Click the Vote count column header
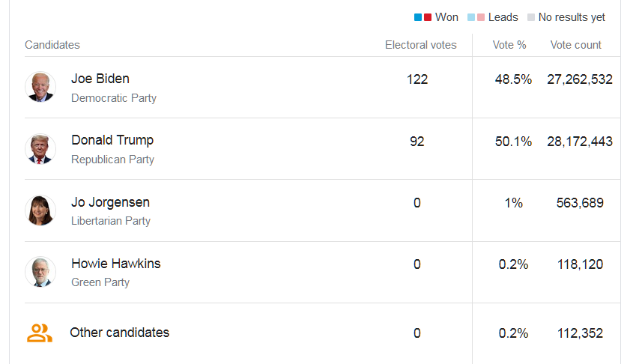The image size is (636, 364). coord(575,45)
